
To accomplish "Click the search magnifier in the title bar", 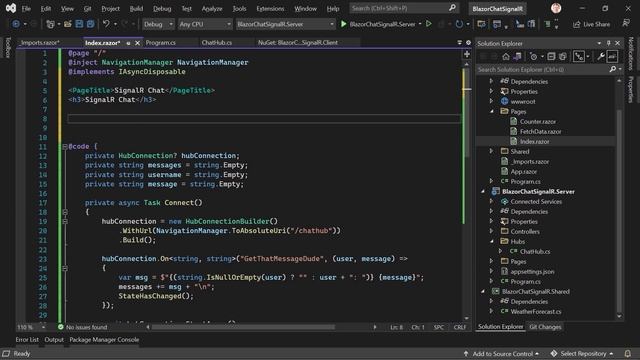I will 452,8.
